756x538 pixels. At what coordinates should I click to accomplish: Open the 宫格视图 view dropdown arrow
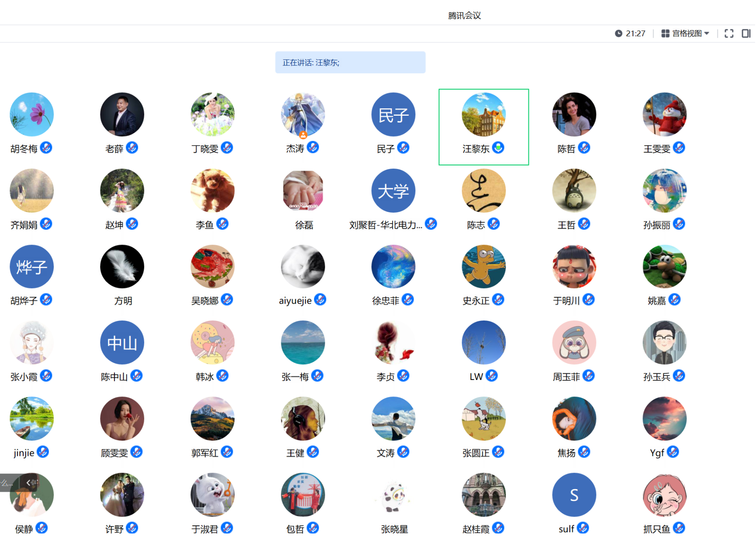(x=707, y=34)
